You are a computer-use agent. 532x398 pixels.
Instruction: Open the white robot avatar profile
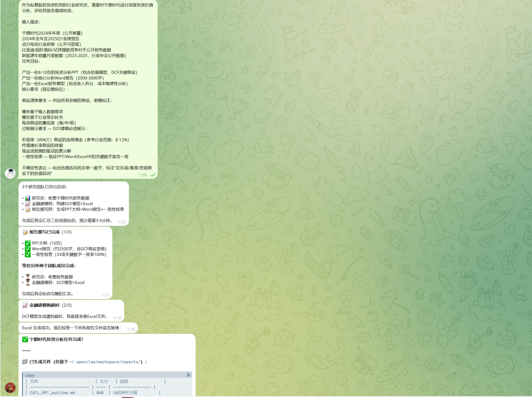tap(10, 173)
